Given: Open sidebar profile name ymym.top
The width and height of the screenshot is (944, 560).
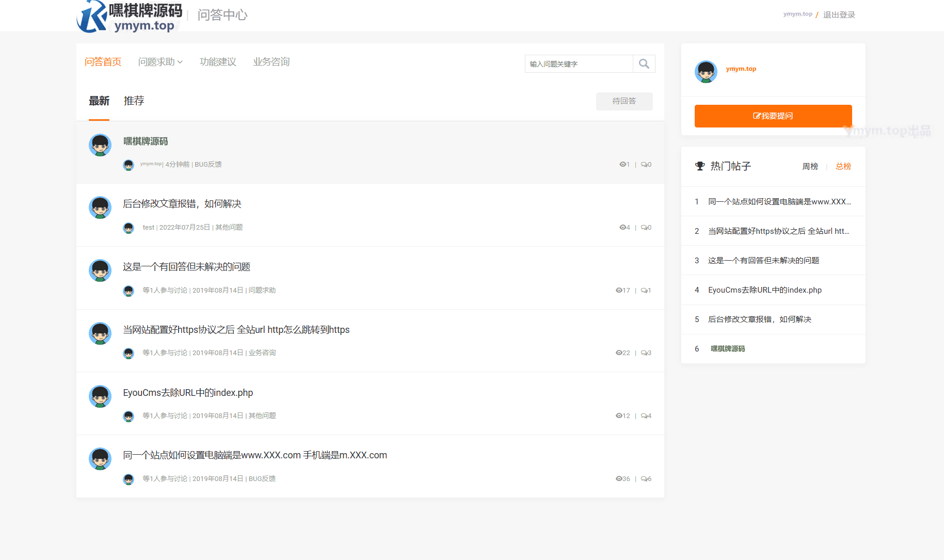Looking at the screenshot, I should pos(741,69).
